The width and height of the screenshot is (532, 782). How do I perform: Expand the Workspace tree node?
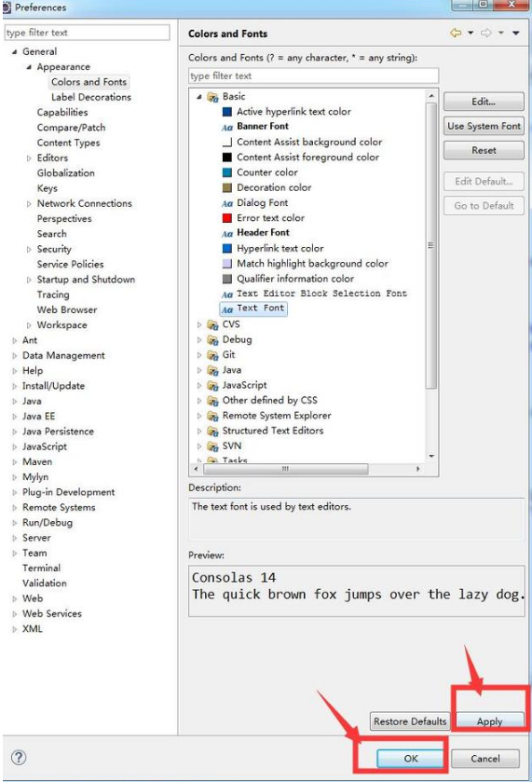point(29,325)
